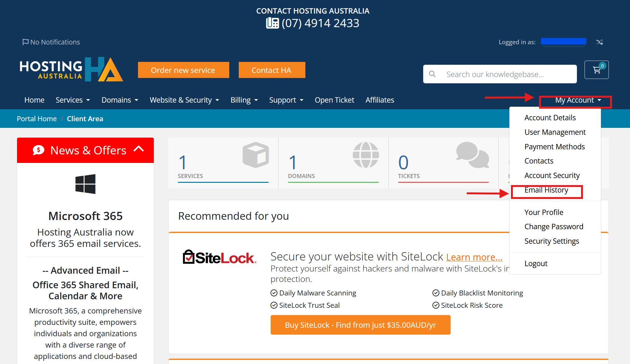The height and width of the screenshot is (364, 630).
Task: Collapse the News & Offers panel chevron
Action: [139, 149]
